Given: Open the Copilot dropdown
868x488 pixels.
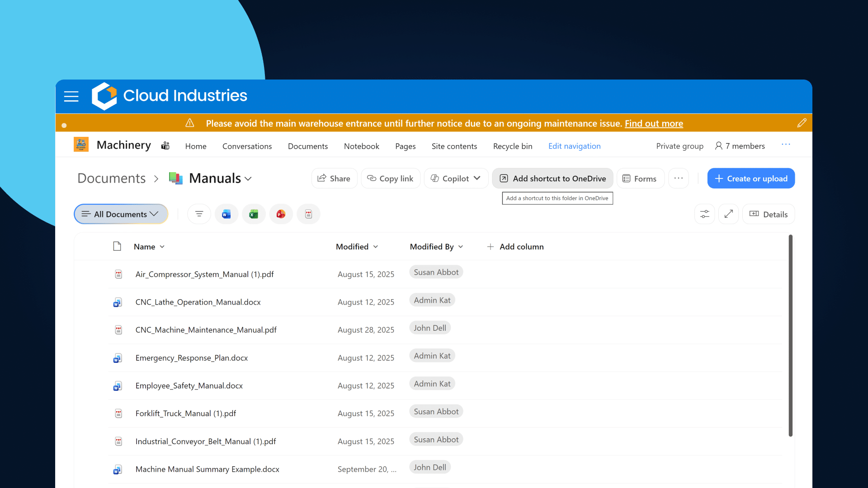Looking at the screenshot, I should click(x=456, y=178).
